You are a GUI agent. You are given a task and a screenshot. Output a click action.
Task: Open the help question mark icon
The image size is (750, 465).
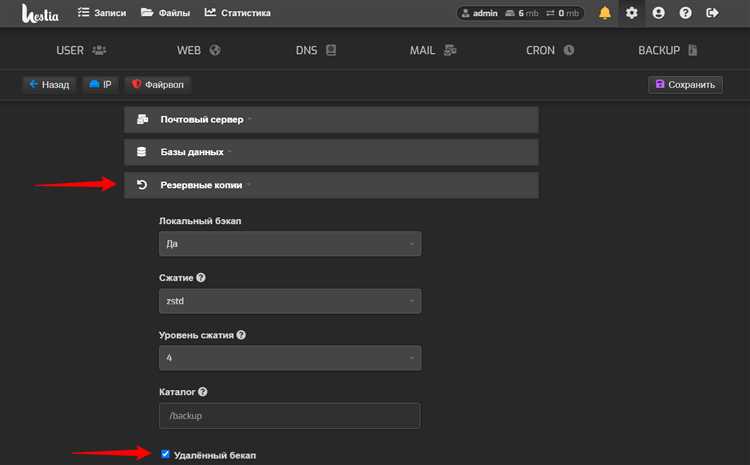(x=685, y=13)
